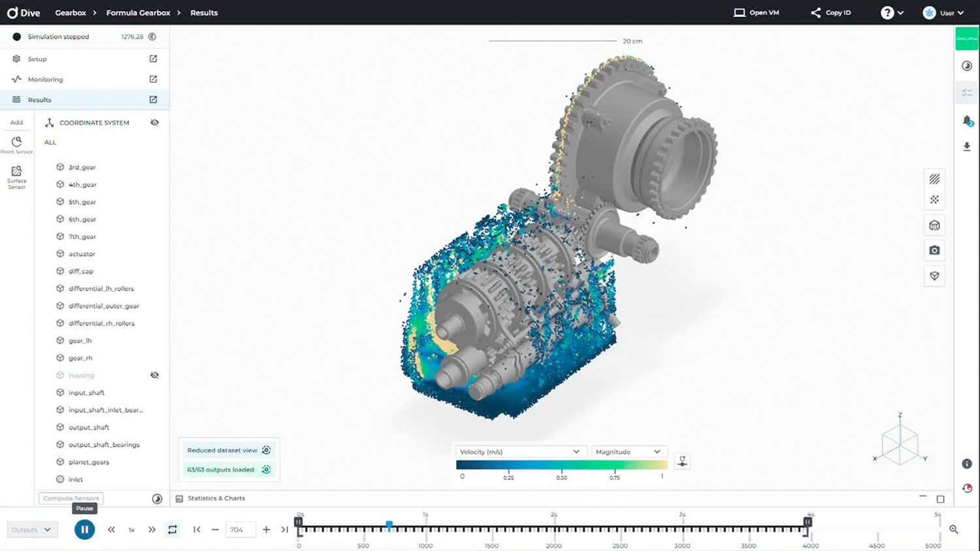This screenshot has height=551, width=980.
Task: Toggle coordinate system visibility
Action: pyautogui.click(x=154, y=123)
